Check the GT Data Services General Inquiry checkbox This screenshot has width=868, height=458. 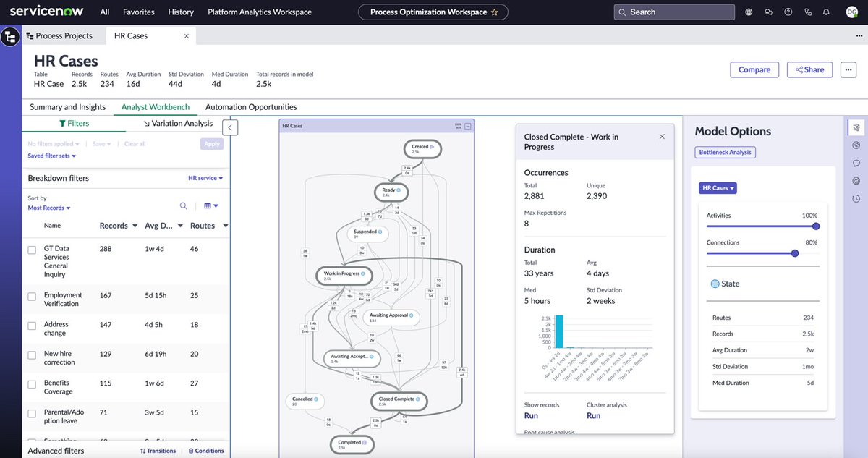click(32, 250)
